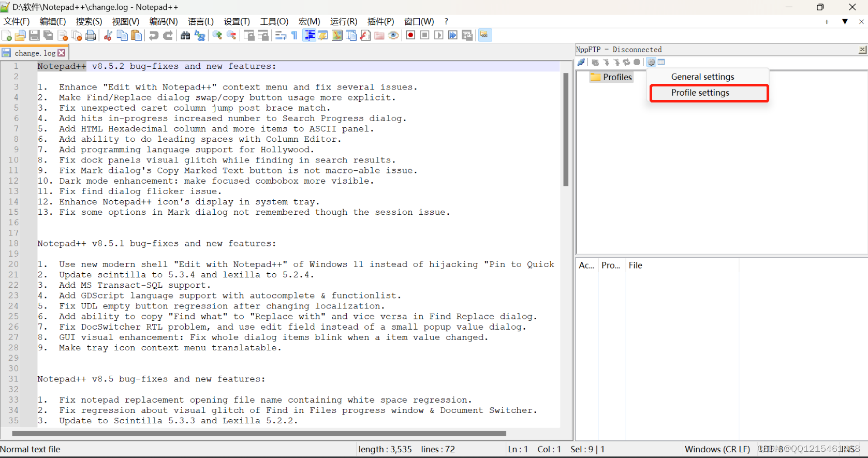Click the Save All toolbar icon
Viewport: 868px width, 458px height.
(x=48, y=35)
